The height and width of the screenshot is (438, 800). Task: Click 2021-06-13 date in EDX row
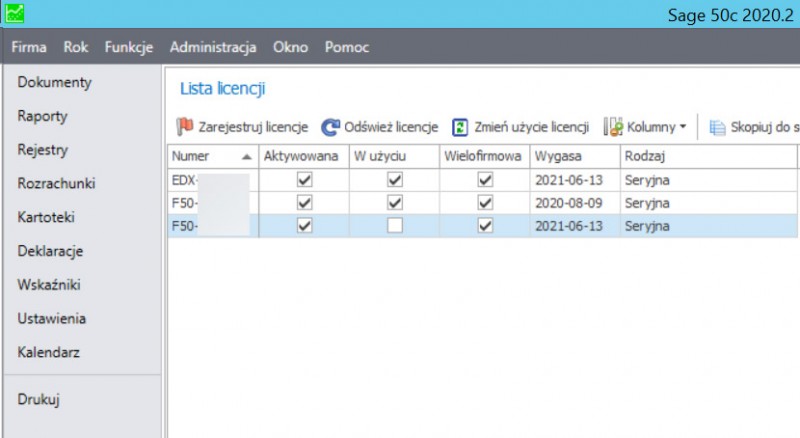569,180
